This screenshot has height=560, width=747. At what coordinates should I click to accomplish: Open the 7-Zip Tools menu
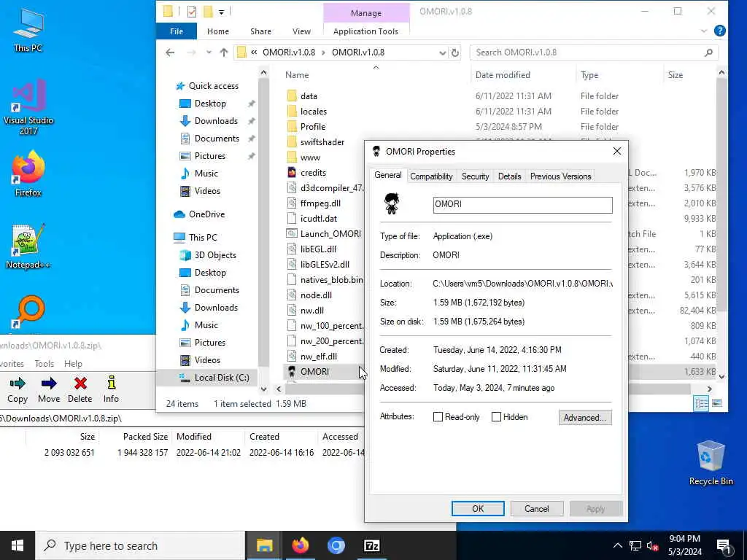(x=44, y=363)
